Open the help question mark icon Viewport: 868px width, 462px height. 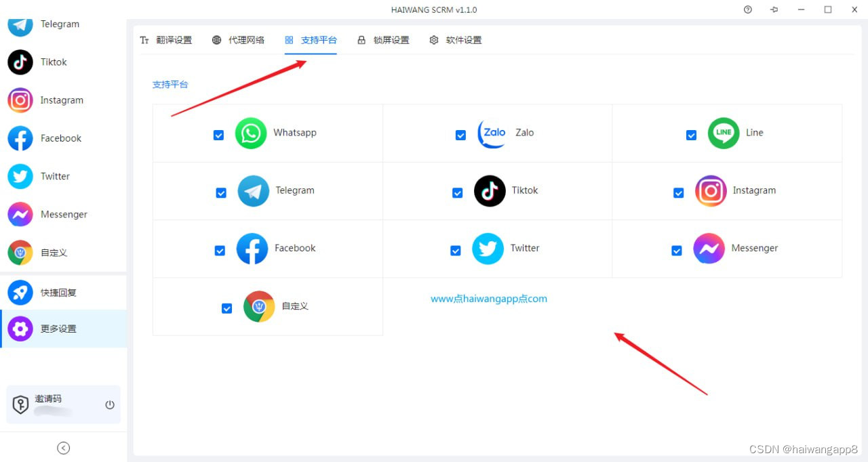[747, 9]
